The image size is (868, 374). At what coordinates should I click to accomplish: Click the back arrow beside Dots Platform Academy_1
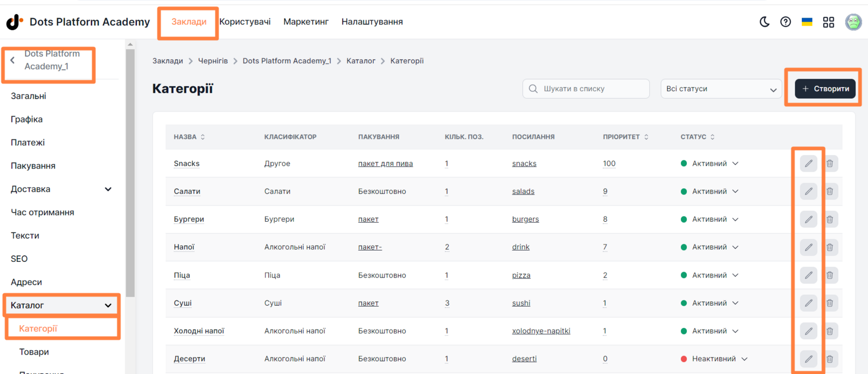click(x=12, y=60)
